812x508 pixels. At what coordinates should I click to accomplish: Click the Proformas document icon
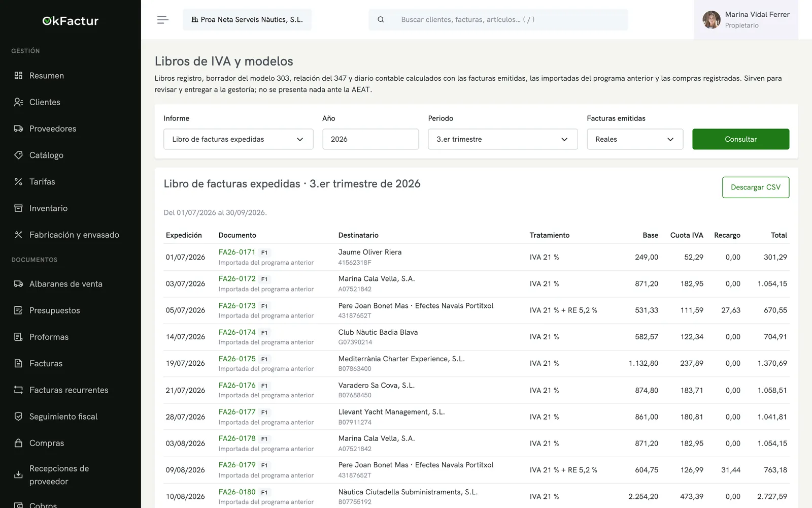click(x=18, y=337)
